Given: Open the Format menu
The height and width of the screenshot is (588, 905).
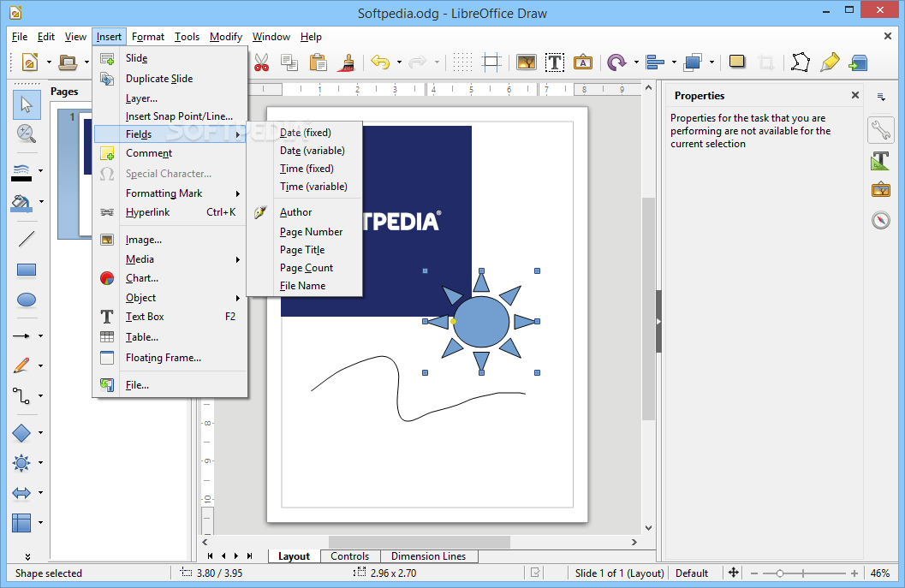Looking at the screenshot, I should pos(148,37).
